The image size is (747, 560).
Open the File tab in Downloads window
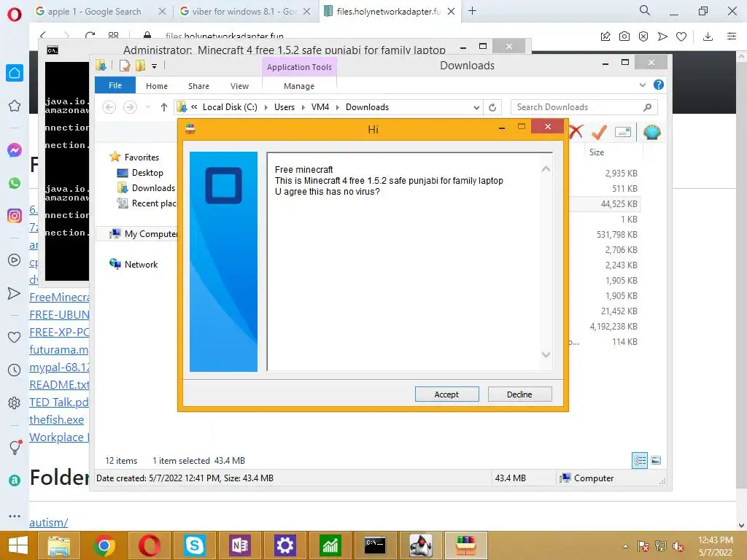coord(115,86)
